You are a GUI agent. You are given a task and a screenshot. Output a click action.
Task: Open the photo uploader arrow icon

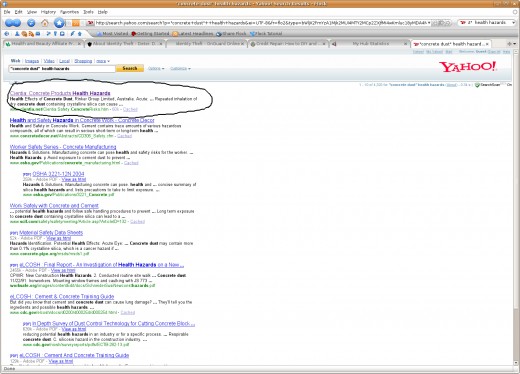point(80,34)
